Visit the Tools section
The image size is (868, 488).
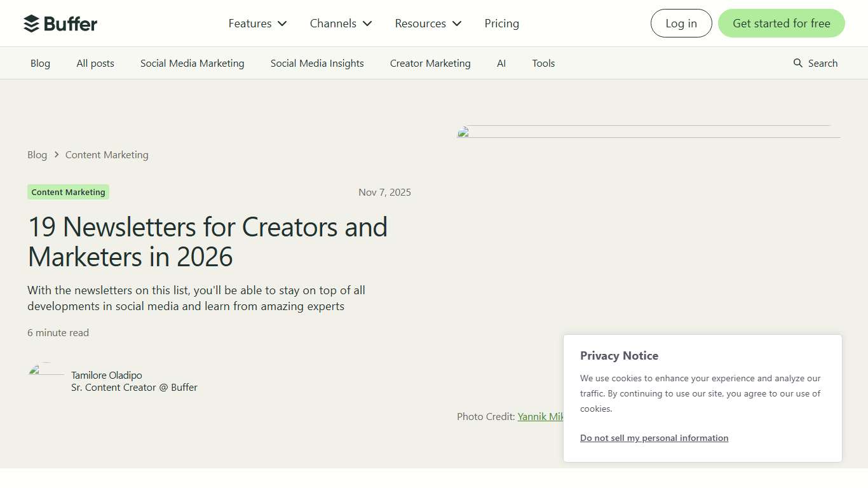click(543, 63)
